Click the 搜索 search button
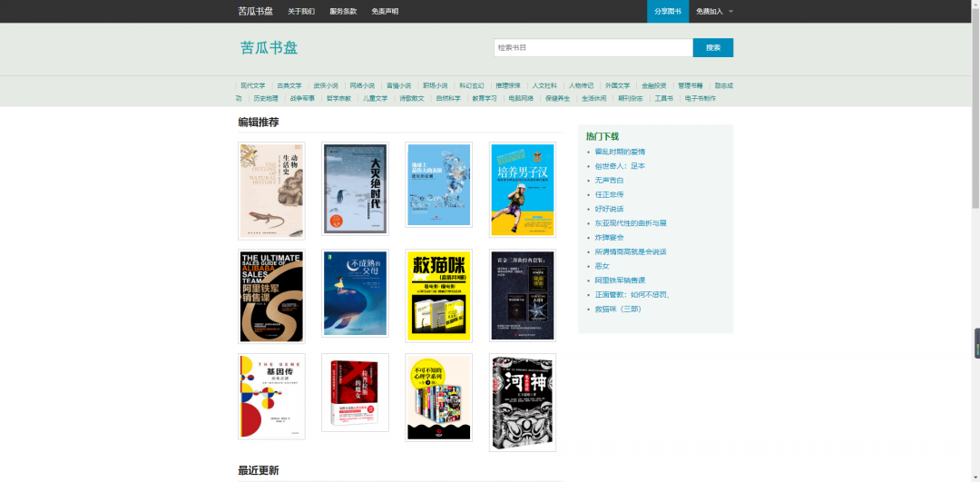 713,47
